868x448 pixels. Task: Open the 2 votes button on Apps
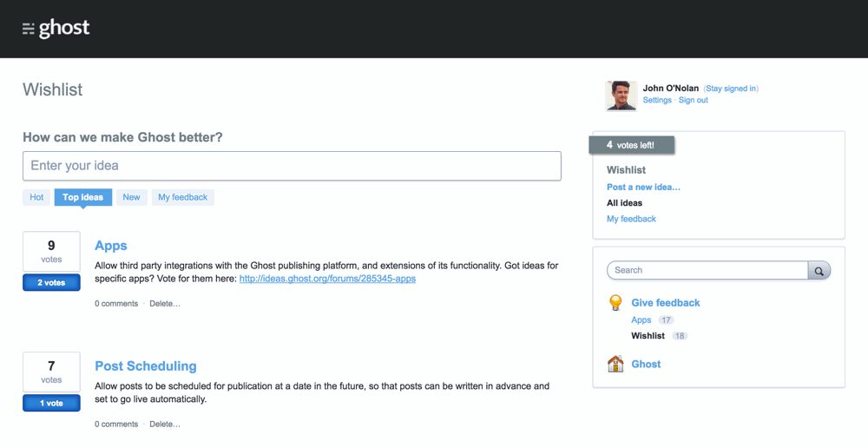coord(51,282)
